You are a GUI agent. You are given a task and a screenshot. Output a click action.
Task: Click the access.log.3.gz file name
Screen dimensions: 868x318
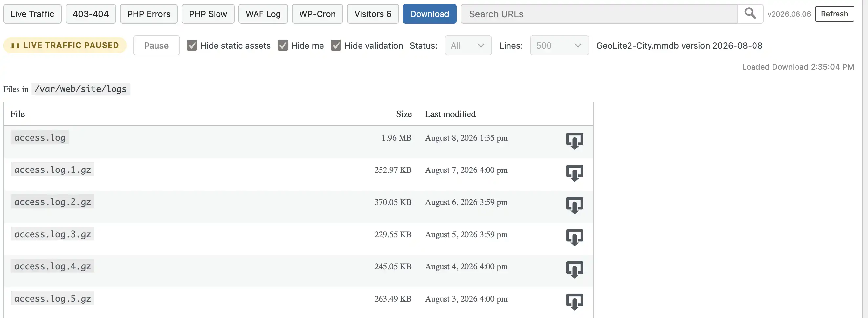[52, 234]
